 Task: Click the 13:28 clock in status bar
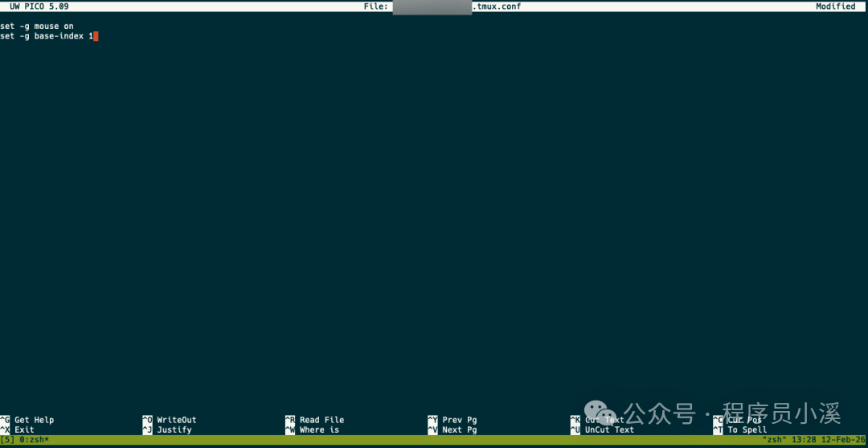pos(805,440)
